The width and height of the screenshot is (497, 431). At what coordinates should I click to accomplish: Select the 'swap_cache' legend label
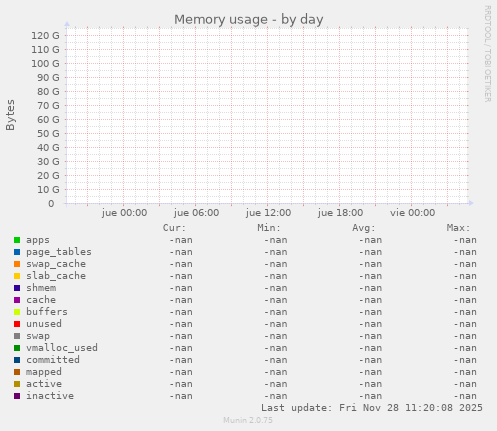(x=56, y=264)
